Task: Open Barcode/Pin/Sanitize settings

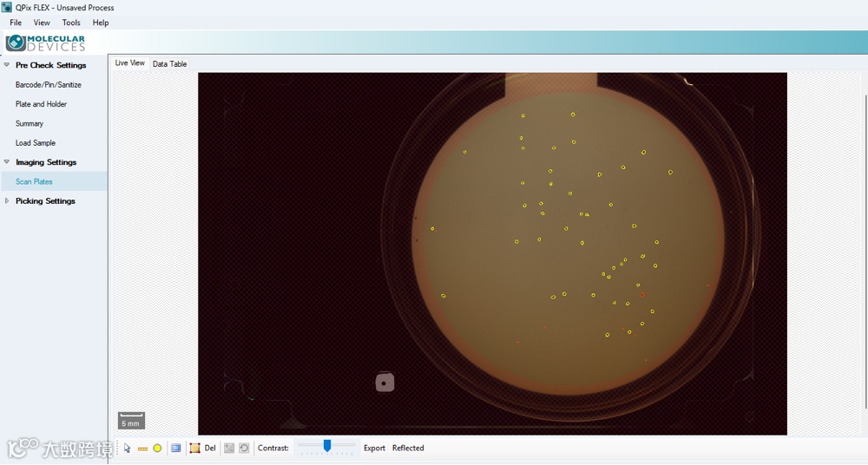Action: pyautogui.click(x=48, y=85)
